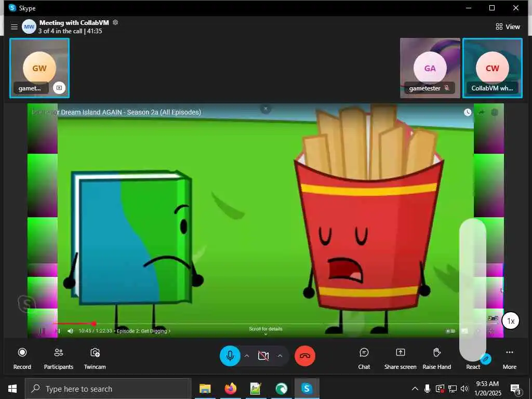Turn on the video camera
The width and height of the screenshot is (532, 399).
point(263,355)
